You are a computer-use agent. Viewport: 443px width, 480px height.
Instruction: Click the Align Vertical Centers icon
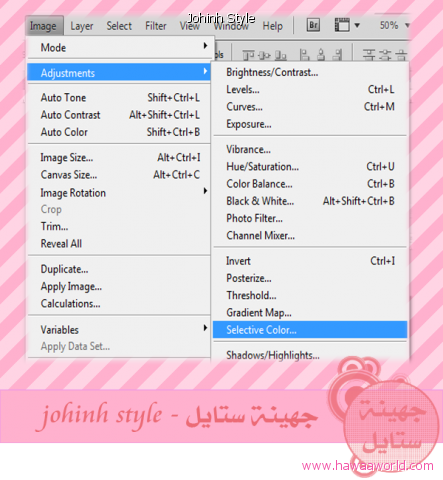264,55
